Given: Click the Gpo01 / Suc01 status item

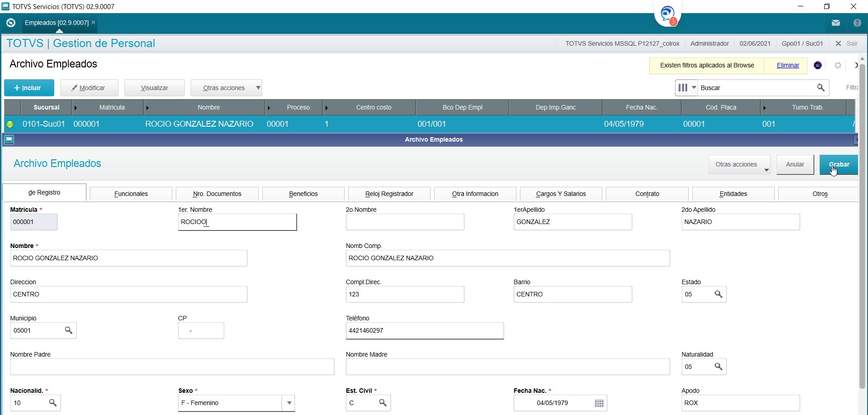Looking at the screenshot, I should [x=802, y=43].
